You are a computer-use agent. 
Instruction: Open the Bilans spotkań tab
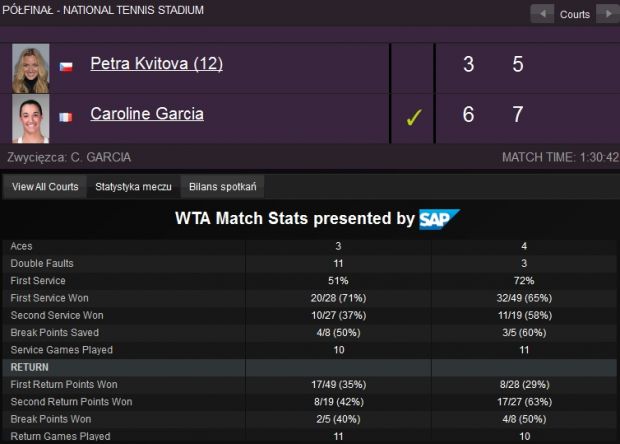tap(223, 187)
